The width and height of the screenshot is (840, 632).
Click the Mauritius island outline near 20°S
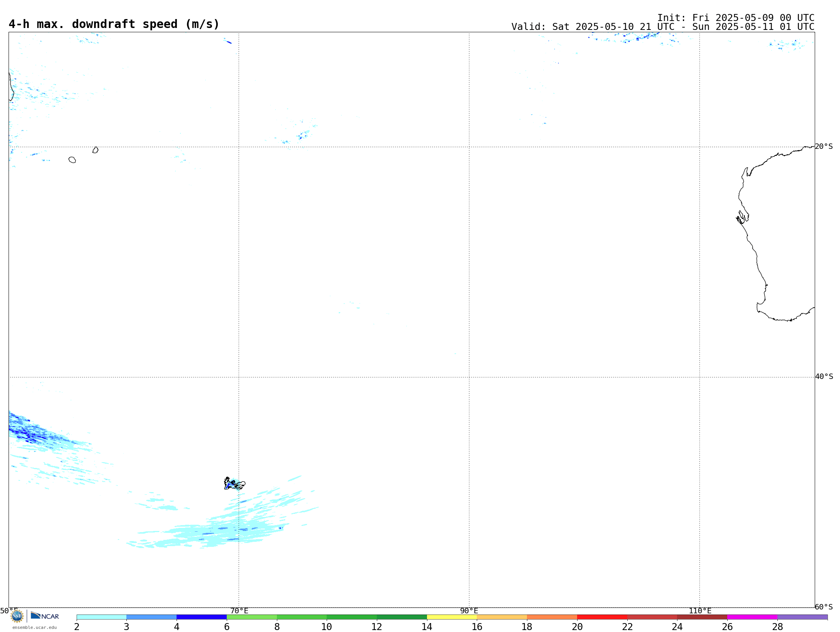tap(95, 150)
